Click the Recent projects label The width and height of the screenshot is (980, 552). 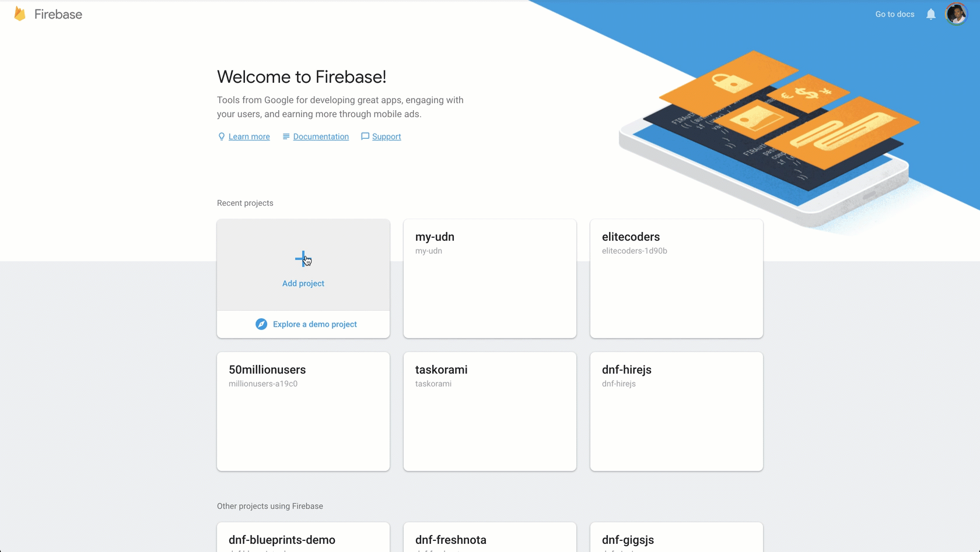coord(245,203)
